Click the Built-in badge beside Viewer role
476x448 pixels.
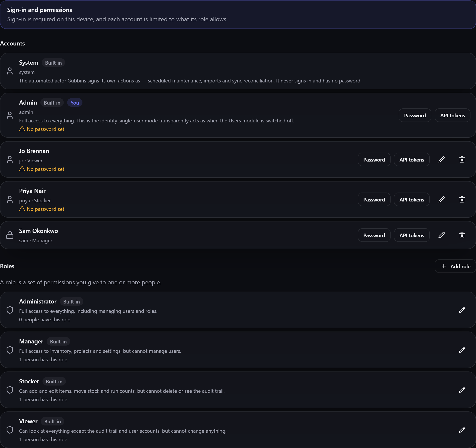pos(52,421)
